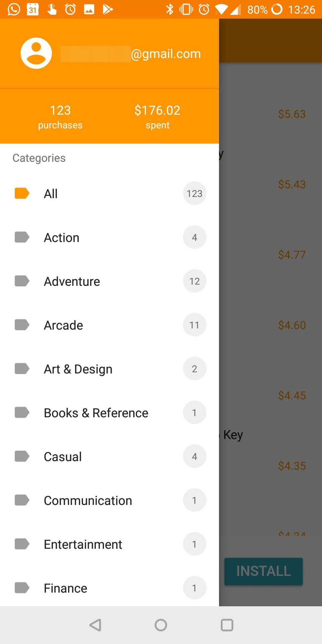Tap the Action category tag icon
This screenshot has width=322, height=644.
click(x=22, y=237)
